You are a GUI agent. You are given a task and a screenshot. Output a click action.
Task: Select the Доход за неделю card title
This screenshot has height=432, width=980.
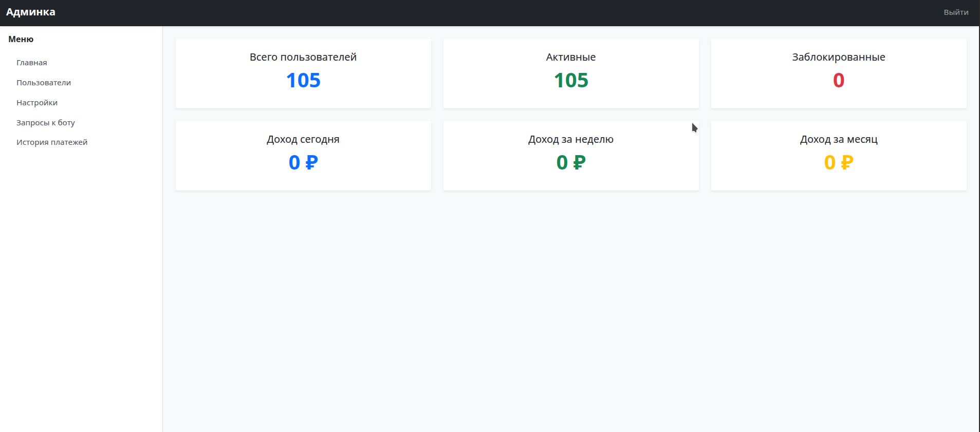(x=571, y=139)
